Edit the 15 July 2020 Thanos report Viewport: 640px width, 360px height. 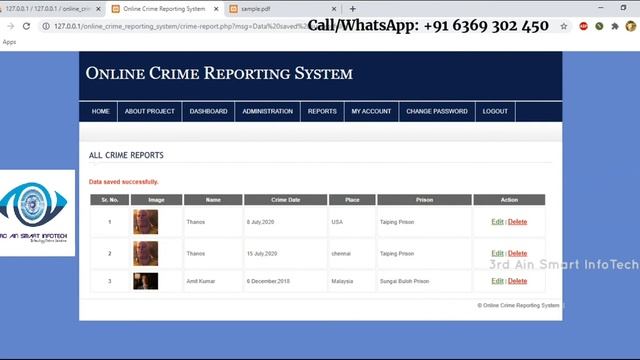[x=498, y=253]
